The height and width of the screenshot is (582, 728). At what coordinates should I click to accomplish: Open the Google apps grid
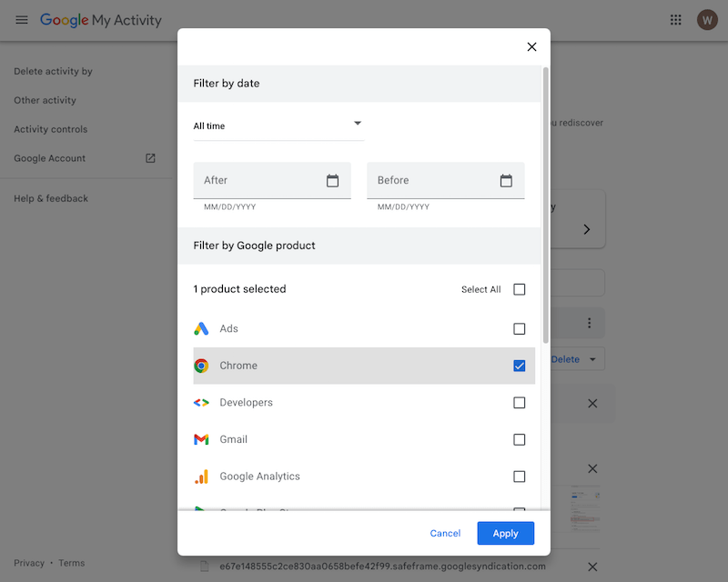(x=675, y=20)
